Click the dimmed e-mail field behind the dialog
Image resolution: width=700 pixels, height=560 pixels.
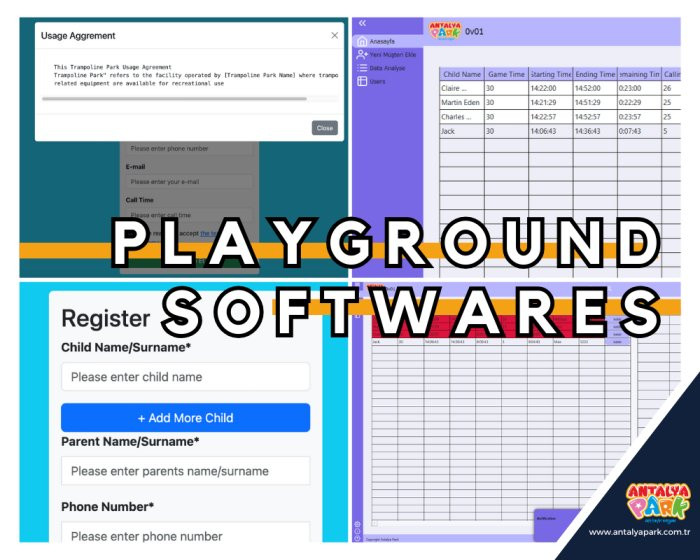(189, 182)
